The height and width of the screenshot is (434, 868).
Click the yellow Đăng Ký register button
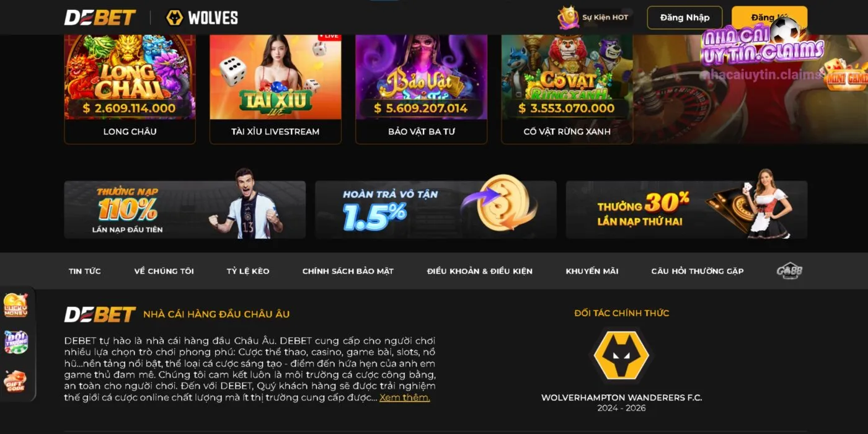pyautogui.click(x=769, y=17)
